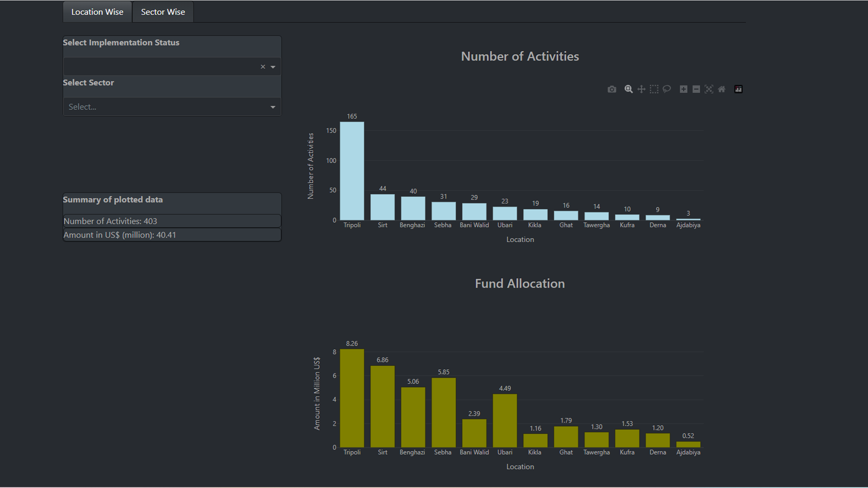Screen dimensions: 868x488
Task: Expand the Select Sector dropdown
Action: [273, 107]
